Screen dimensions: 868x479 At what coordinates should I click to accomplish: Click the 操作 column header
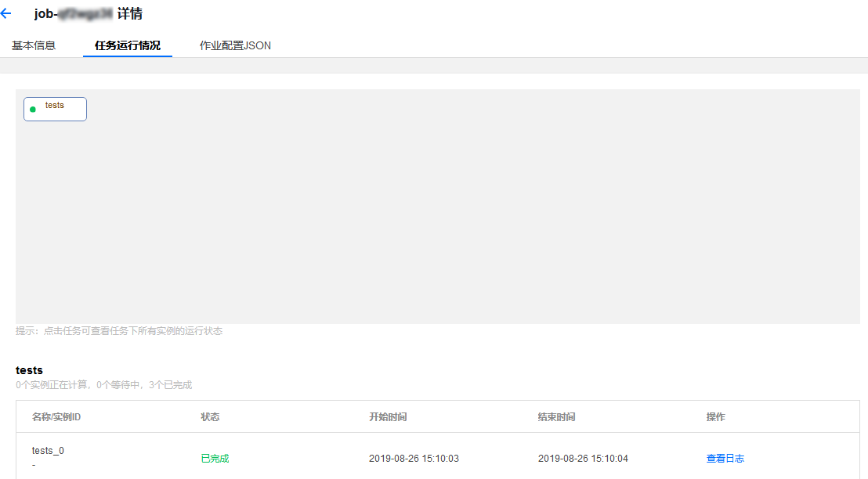(x=716, y=417)
